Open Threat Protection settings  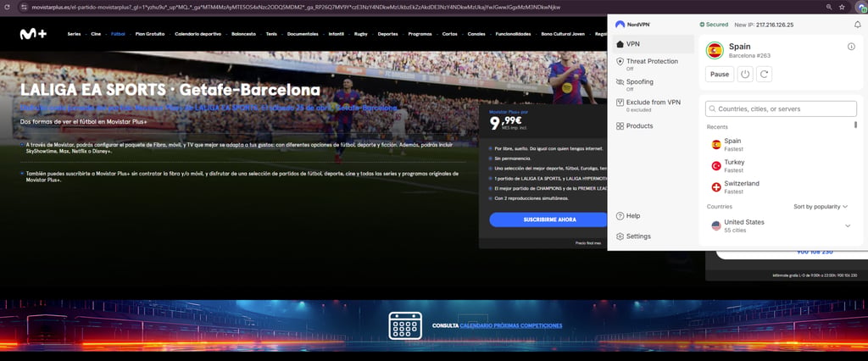[654, 64]
